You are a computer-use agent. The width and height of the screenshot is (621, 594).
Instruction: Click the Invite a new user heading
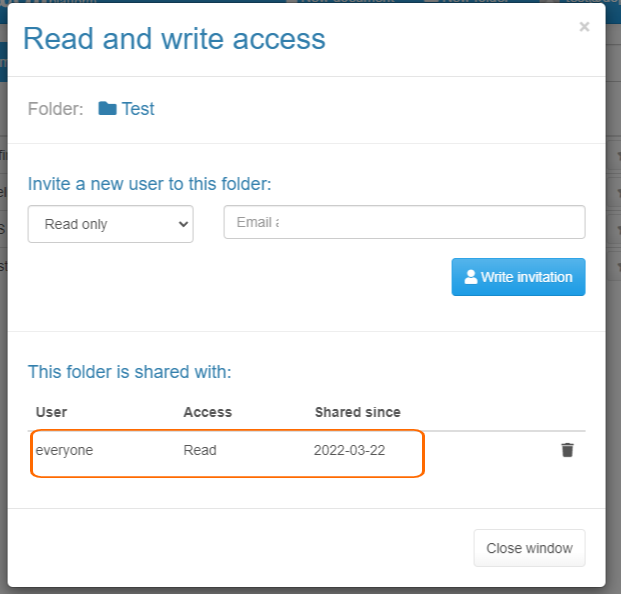[149, 184]
